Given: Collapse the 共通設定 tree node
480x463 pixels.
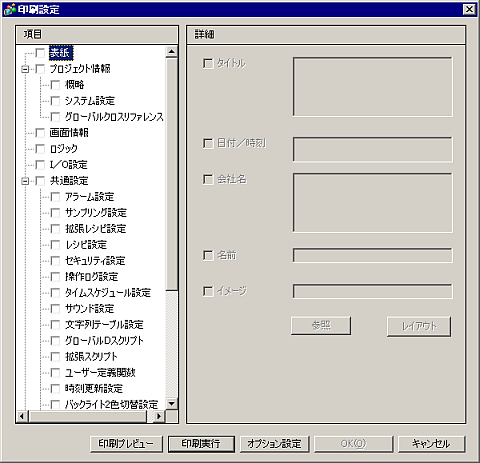Looking at the screenshot, I should point(25,181).
